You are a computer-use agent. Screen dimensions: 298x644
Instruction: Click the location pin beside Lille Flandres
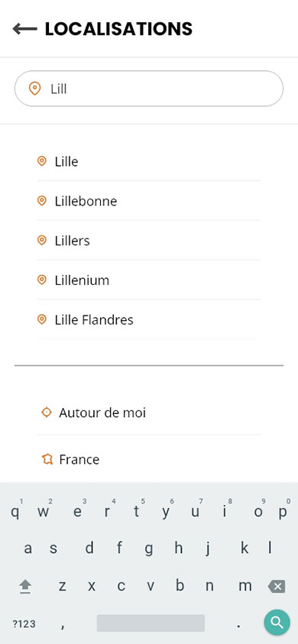click(x=41, y=319)
